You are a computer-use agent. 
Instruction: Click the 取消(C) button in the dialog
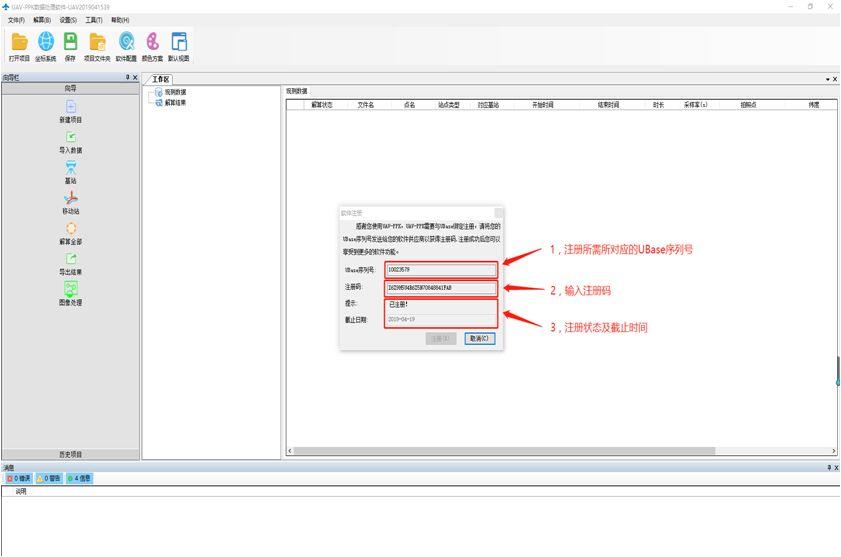click(479, 338)
